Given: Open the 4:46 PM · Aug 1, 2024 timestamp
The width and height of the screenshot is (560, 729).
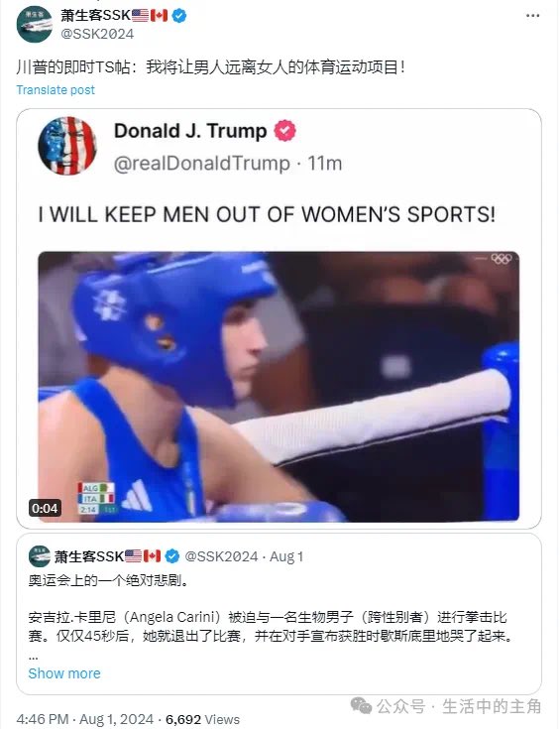Looking at the screenshot, I should [85, 719].
